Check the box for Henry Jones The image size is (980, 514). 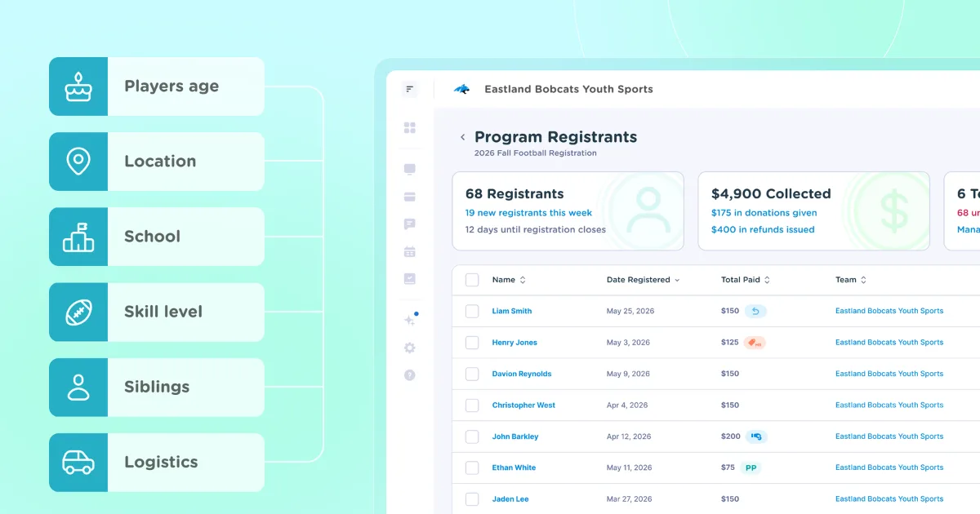(472, 343)
